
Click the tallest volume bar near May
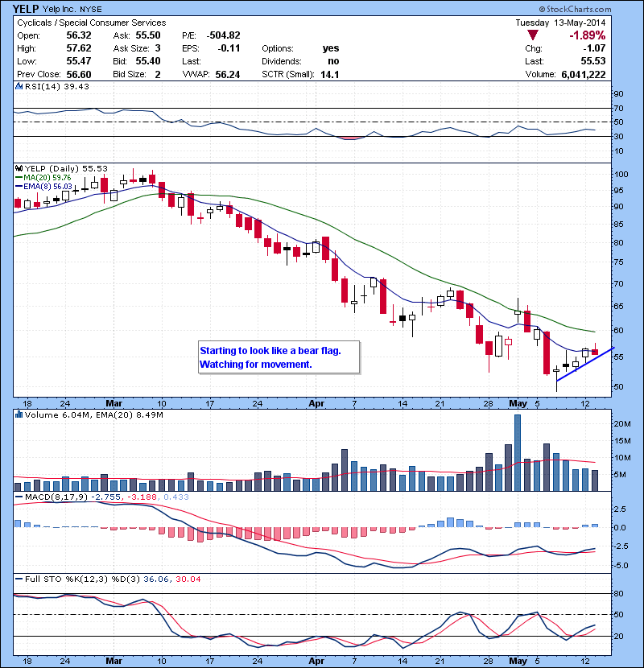[x=518, y=452]
